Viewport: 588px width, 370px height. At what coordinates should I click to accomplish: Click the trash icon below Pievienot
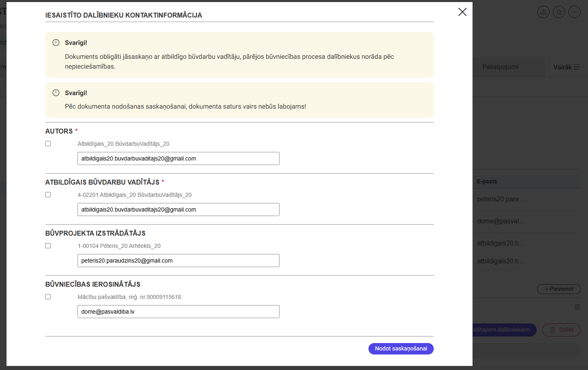(x=577, y=307)
